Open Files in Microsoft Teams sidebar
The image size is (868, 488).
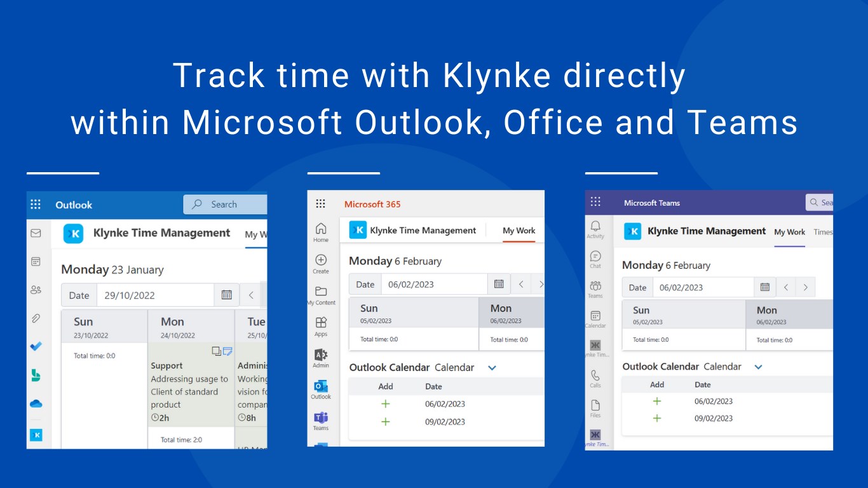click(x=595, y=409)
